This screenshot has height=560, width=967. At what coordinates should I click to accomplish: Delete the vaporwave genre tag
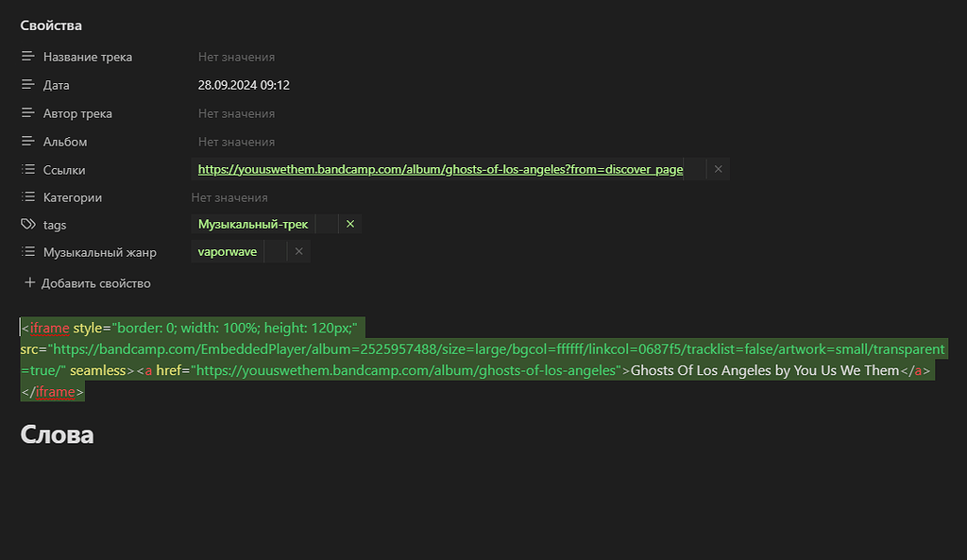pyautogui.click(x=298, y=251)
